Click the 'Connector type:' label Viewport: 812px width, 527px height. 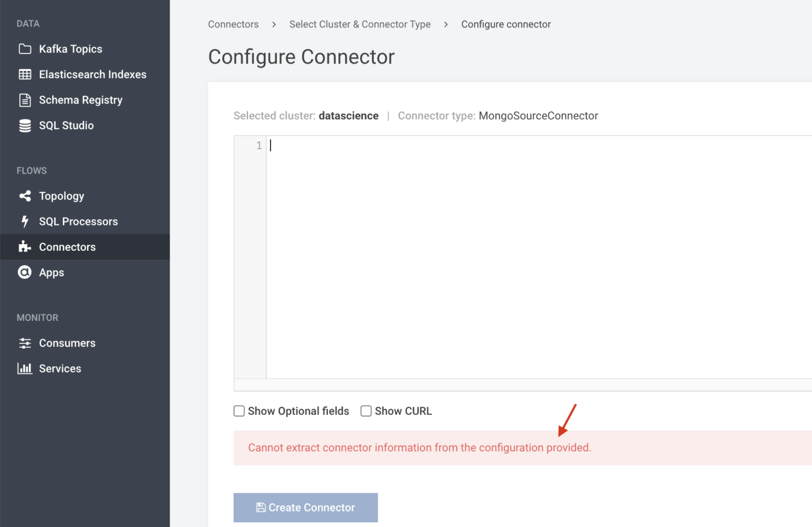point(437,116)
